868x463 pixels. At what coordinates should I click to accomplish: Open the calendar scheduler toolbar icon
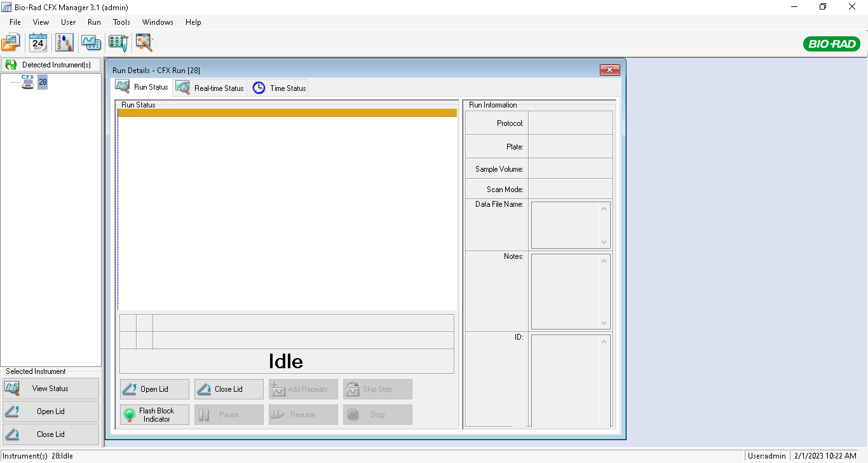click(38, 43)
